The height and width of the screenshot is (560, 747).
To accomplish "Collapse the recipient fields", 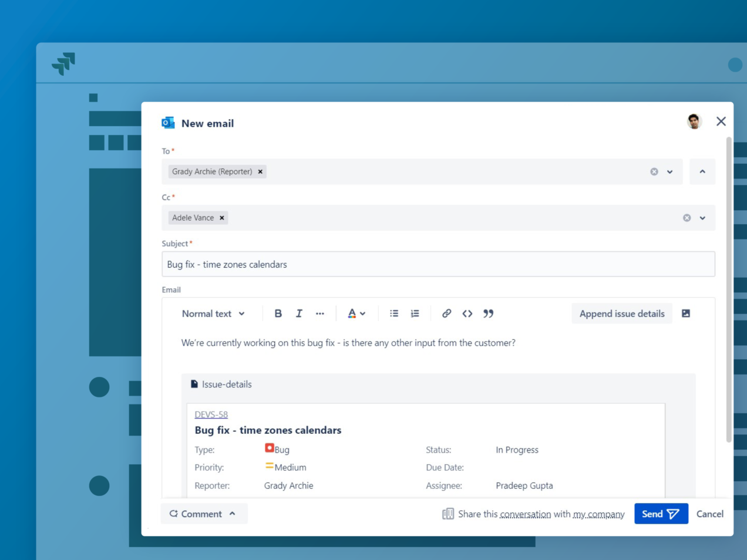I will pyautogui.click(x=702, y=171).
